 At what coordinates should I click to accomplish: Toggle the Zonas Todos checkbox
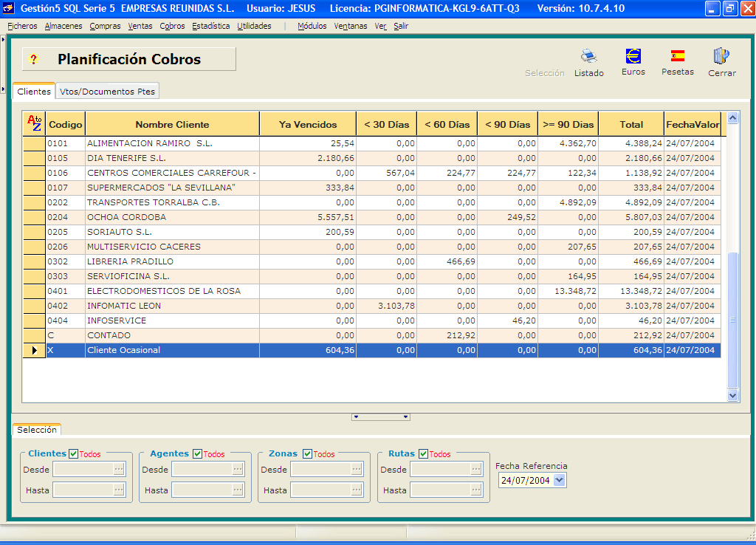pyautogui.click(x=307, y=454)
